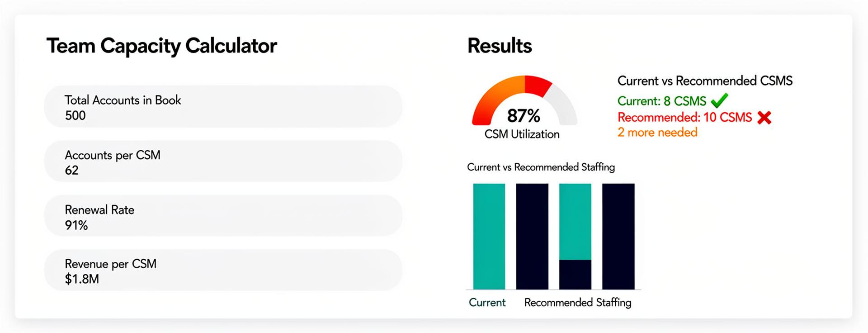
Task: Click the '2 more needed' text
Action: pos(658,133)
